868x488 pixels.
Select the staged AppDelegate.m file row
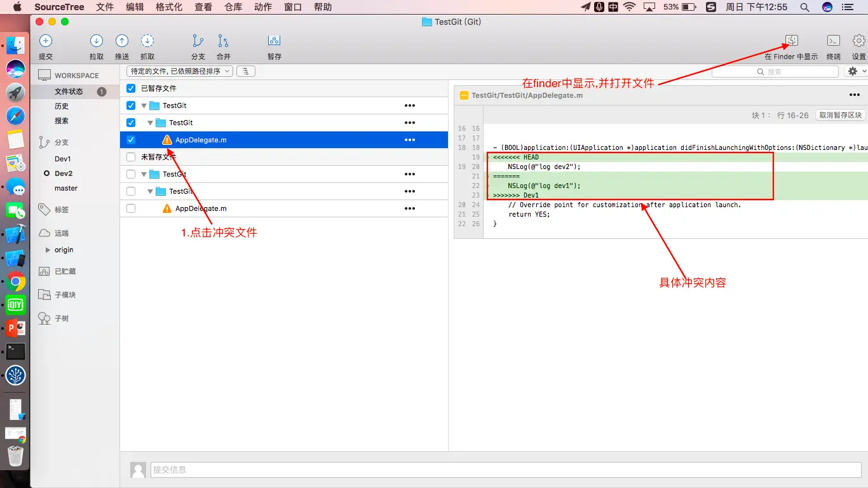coord(284,140)
